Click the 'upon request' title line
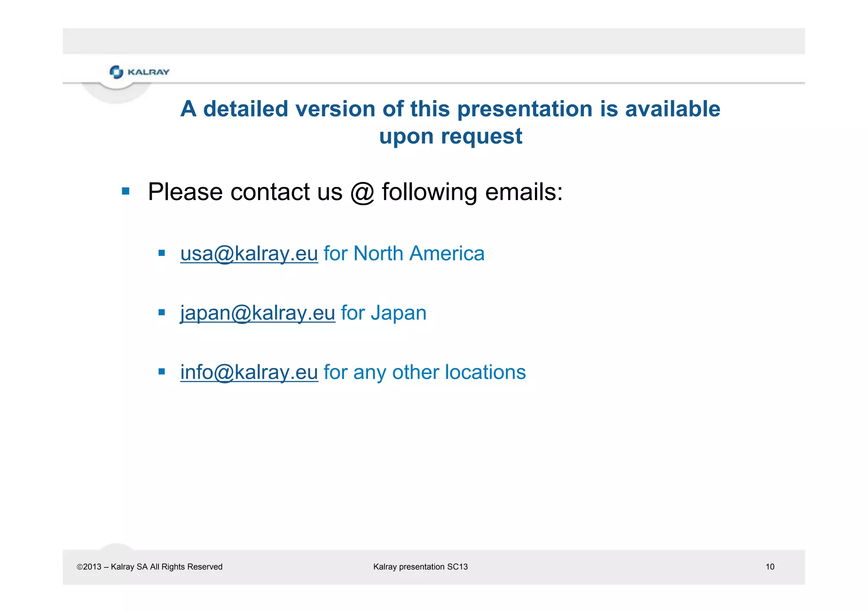868x613 pixels. click(x=451, y=136)
